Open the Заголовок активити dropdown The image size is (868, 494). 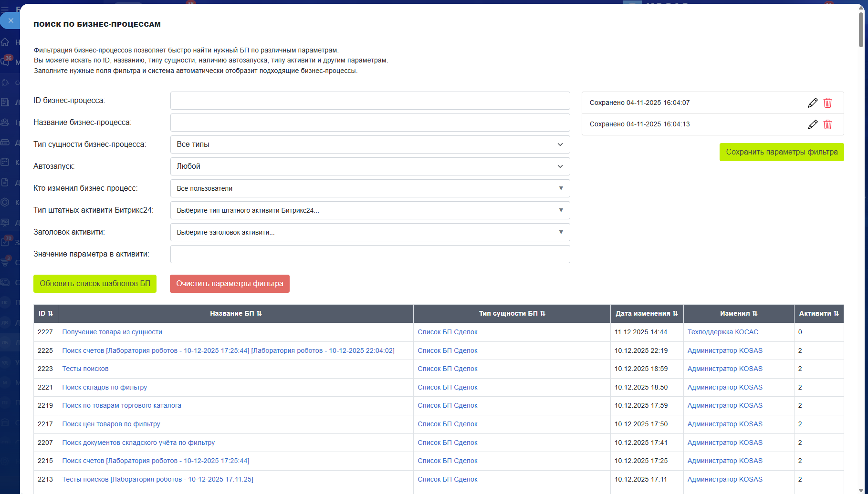click(x=370, y=232)
